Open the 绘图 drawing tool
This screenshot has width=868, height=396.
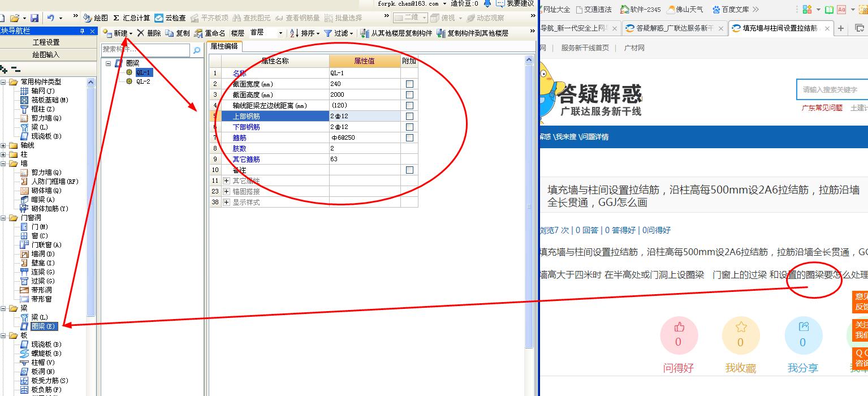(96, 18)
